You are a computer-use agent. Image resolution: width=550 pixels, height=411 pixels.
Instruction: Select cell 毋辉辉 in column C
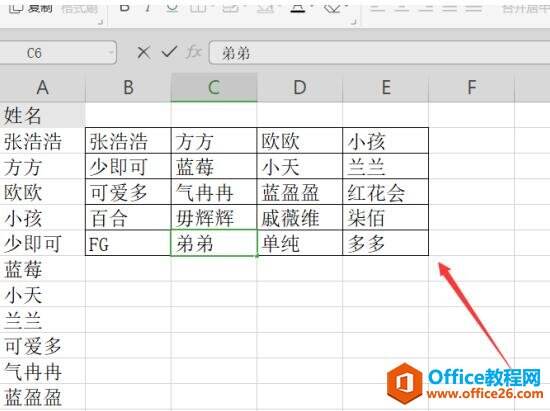pyautogui.click(x=214, y=217)
